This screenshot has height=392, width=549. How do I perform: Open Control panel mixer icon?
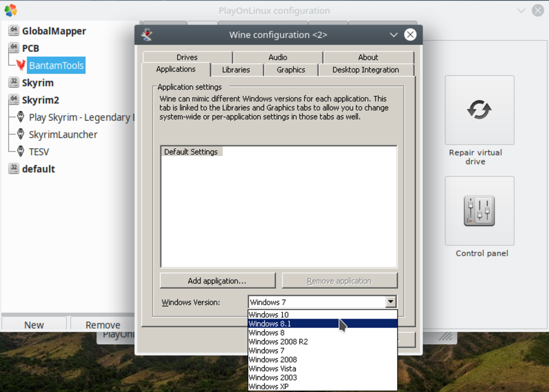tap(479, 211)
